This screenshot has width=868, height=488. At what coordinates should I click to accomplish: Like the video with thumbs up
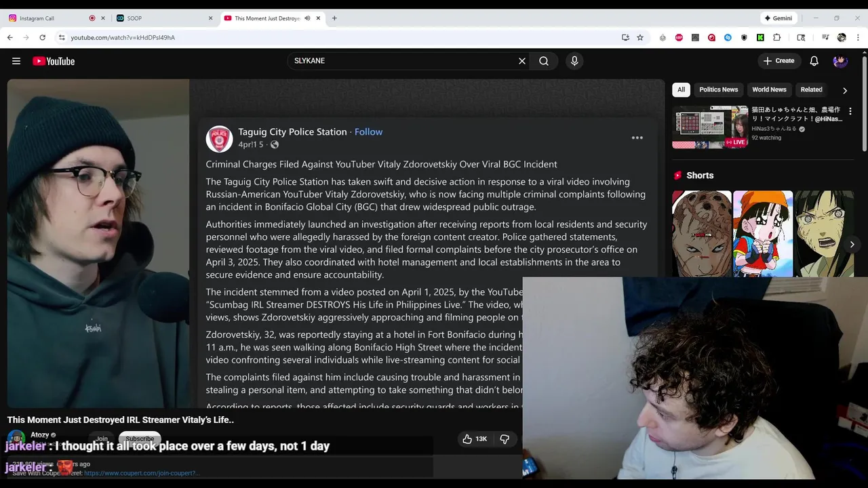(x=475, y=439)
